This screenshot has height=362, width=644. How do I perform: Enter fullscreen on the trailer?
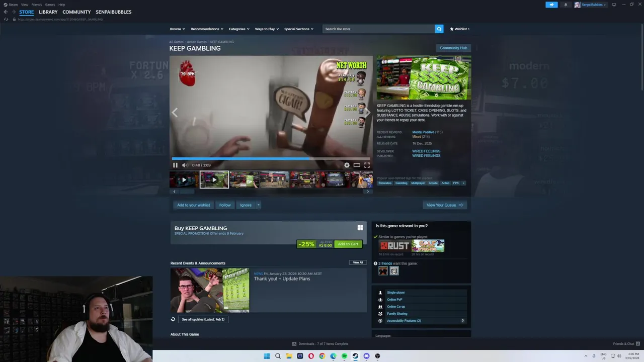[x=367, y=165]
